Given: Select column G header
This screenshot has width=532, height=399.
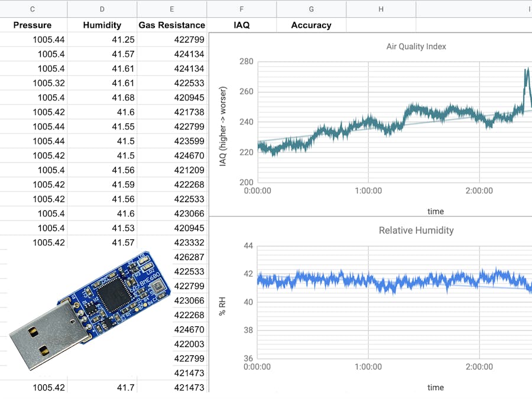Looking at the screenshot, I should click(311, 9).
